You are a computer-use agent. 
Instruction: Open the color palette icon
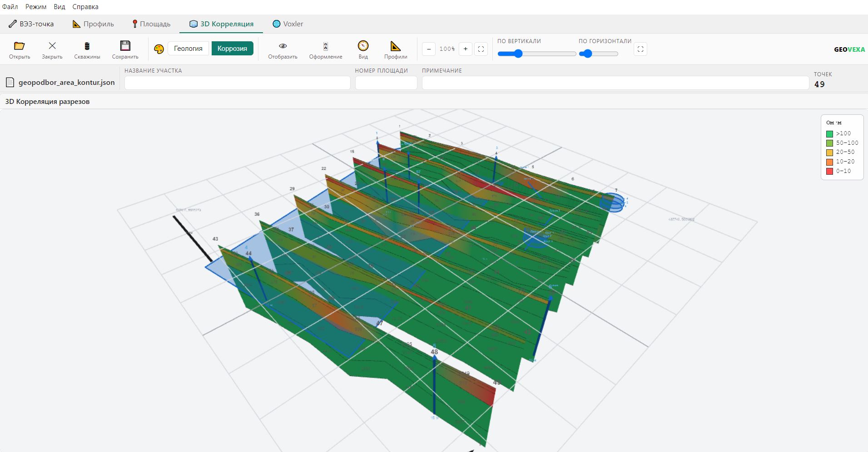click(159, 49)
